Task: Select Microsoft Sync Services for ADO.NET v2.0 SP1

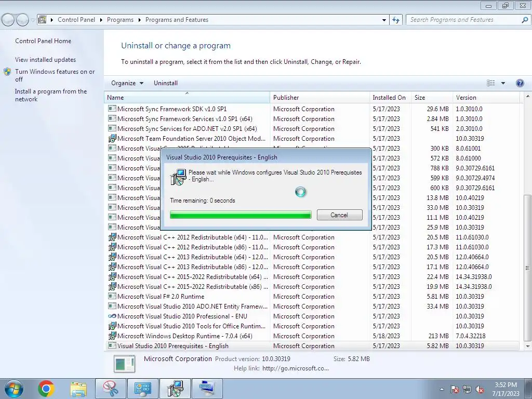Action: point(312,129)
